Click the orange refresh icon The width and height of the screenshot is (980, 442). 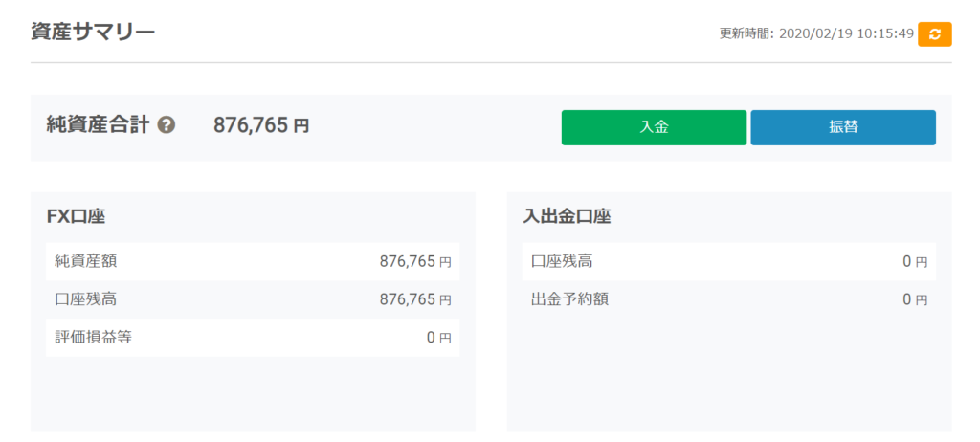[934, 33]
